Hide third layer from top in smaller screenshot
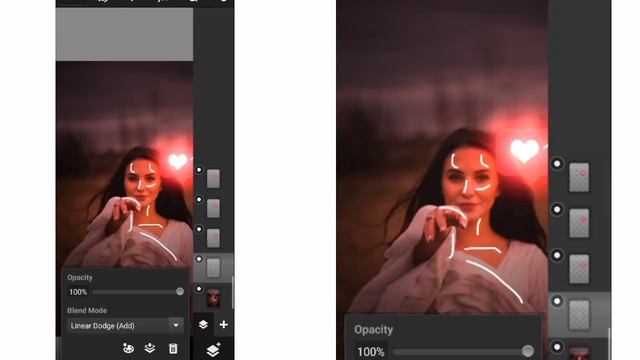640x360 pixels. (x=199, y=229)
